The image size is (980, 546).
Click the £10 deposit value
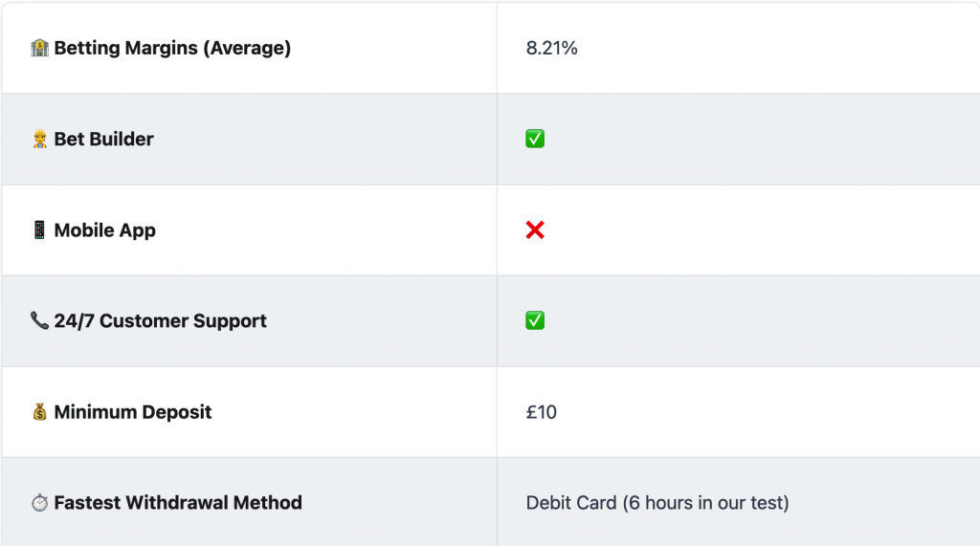[542, 412]
